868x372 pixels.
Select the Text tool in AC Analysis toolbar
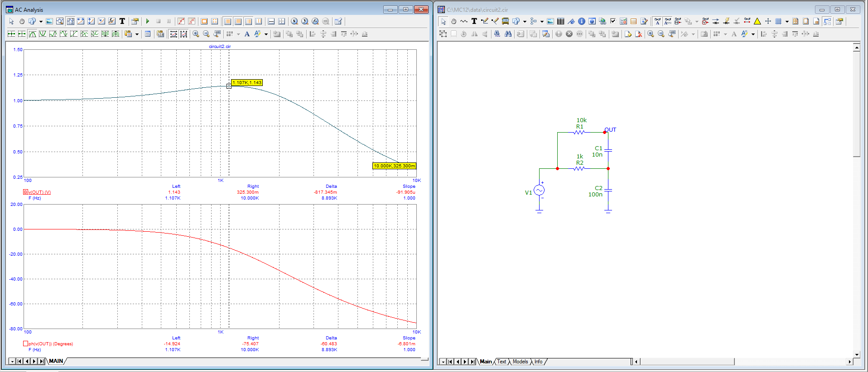coord(122,21)
